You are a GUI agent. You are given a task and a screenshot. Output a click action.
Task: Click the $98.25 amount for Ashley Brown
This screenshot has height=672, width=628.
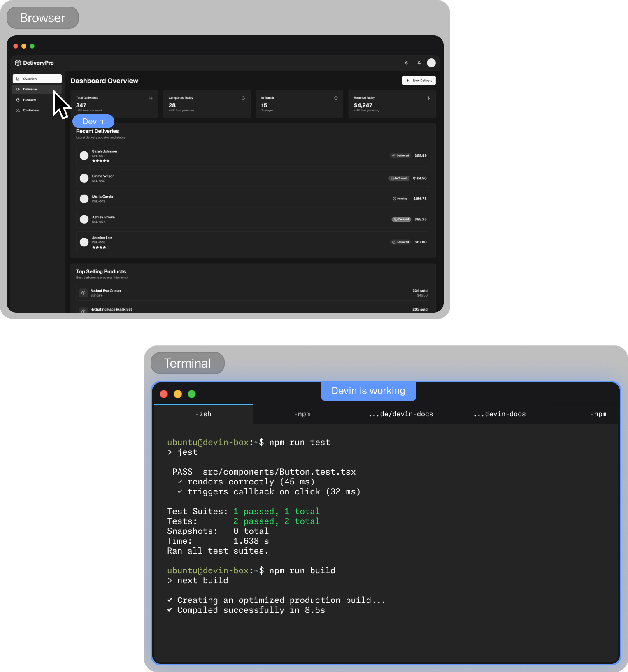[421, 219]
